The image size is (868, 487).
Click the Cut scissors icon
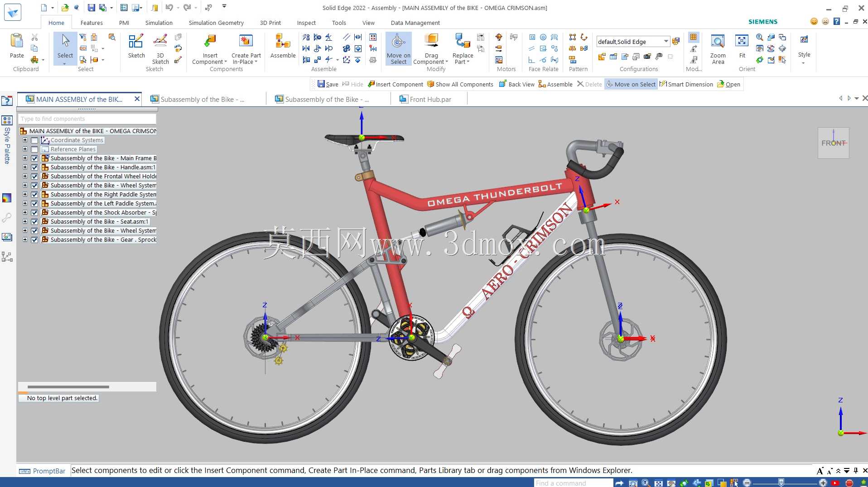point(34,37)
